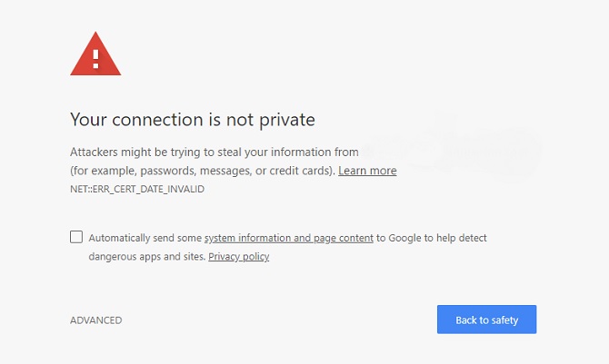The height and width of the screenshot is (364, 609).
Task: Click the 'Your connection is not private' heading
Action: (192, 120)
